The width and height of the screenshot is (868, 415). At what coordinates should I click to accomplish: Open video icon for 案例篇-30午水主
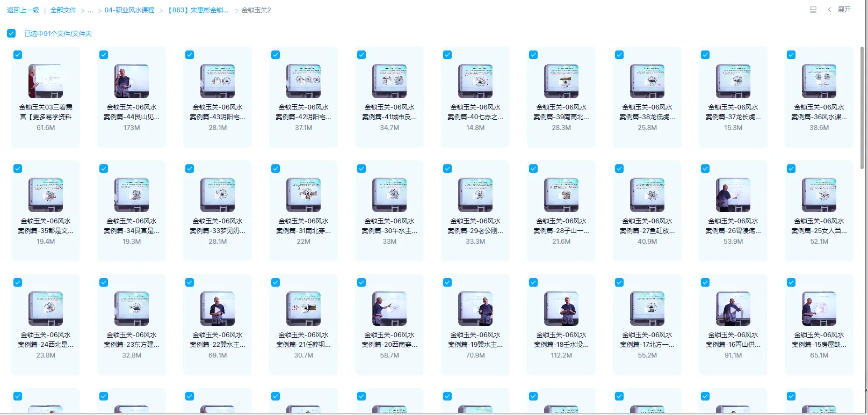pos(389,195)
